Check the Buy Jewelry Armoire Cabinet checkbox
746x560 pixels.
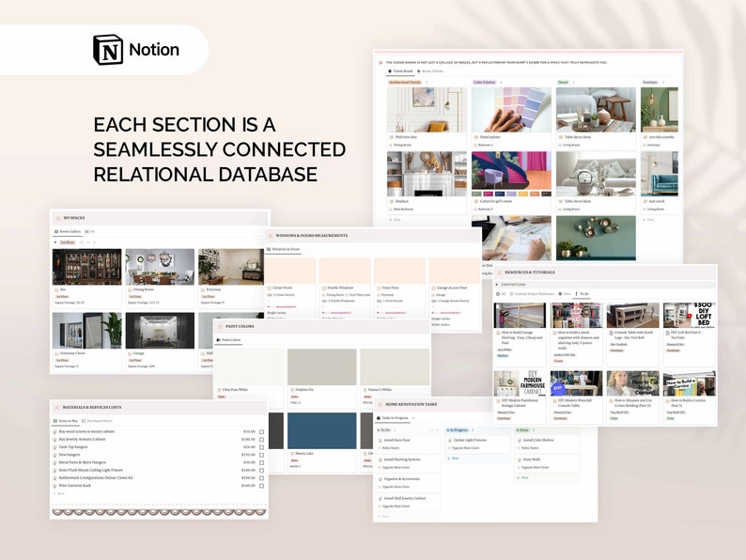tap(262, 440)
